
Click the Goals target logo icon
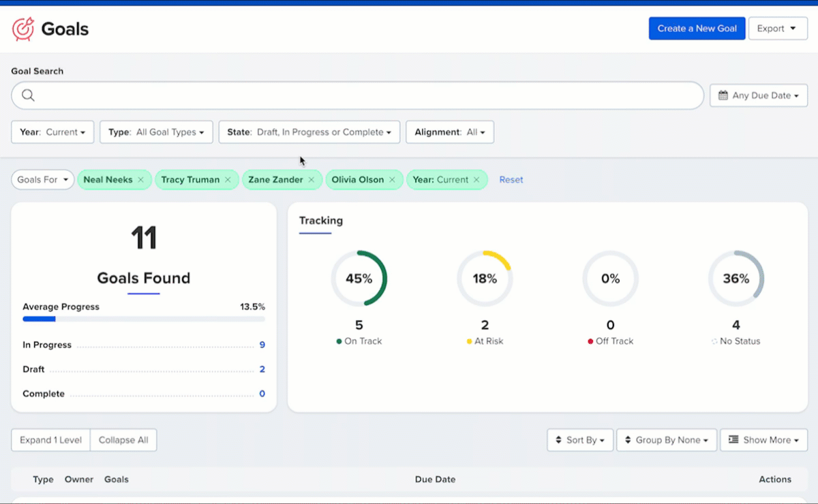(23, 29)
